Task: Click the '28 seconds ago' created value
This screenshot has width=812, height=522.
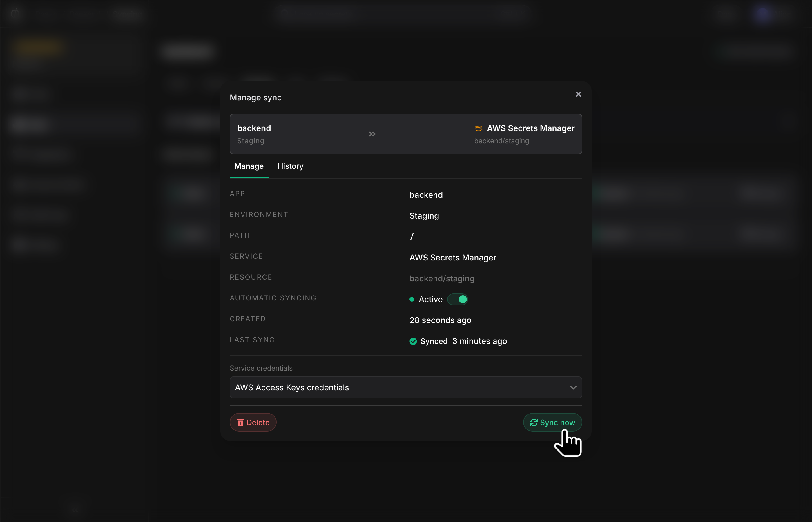Action: 440,320
